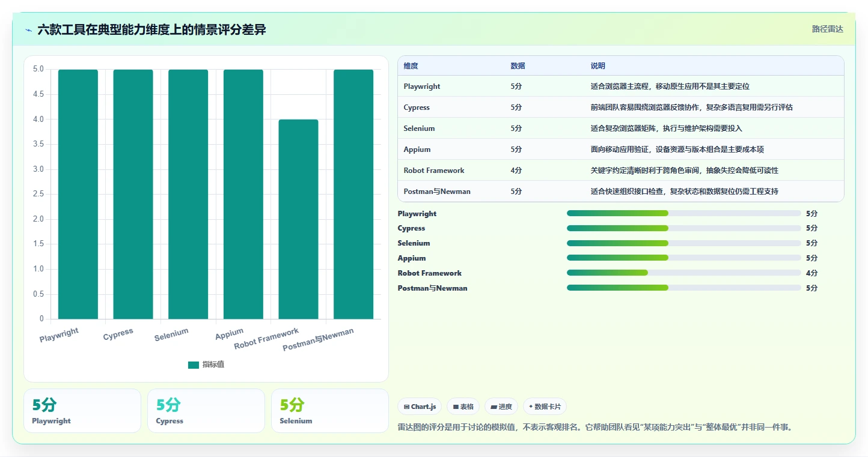Click the 雷达图的评分 footnote text
The width and height of the screenshot is (868, 457).
[595, 428]
